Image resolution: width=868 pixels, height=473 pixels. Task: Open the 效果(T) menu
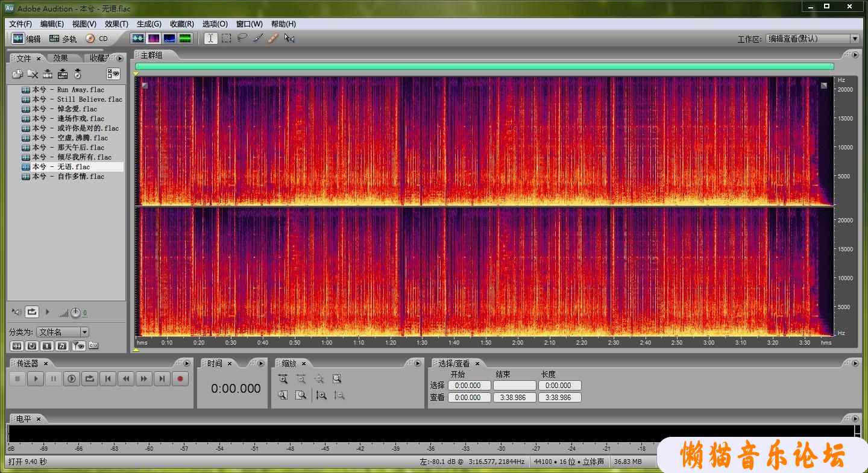(116, 24)
